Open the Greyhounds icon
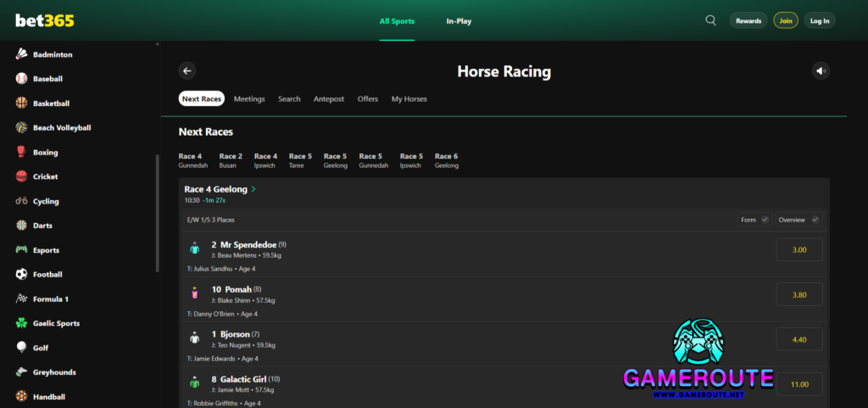Image resolution: width=868 pixels, height=408 pixels. point(21,372)
